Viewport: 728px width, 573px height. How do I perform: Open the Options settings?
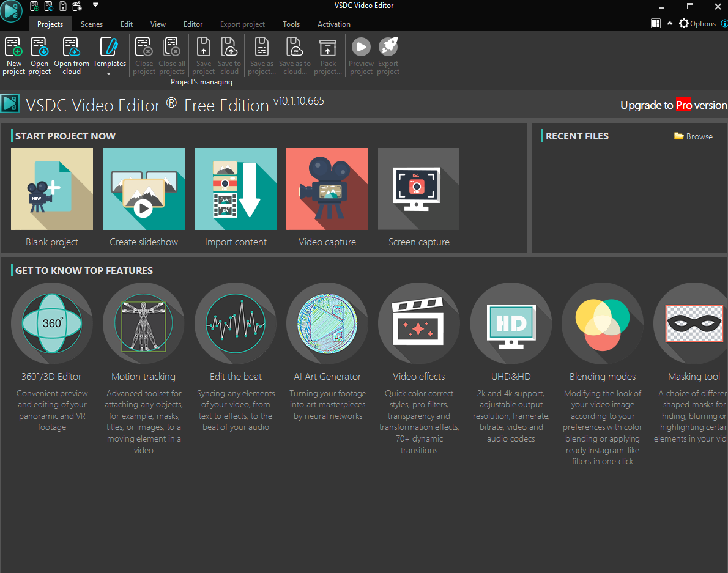point(697,24)
